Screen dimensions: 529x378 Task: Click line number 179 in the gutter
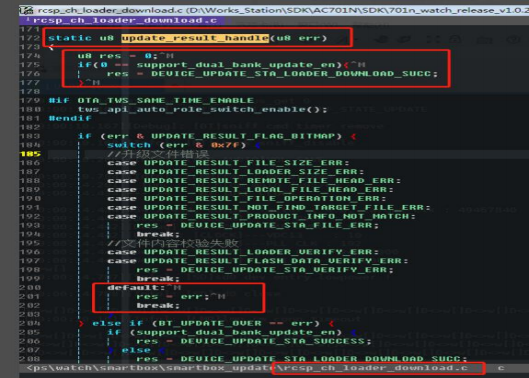[30, 100]
